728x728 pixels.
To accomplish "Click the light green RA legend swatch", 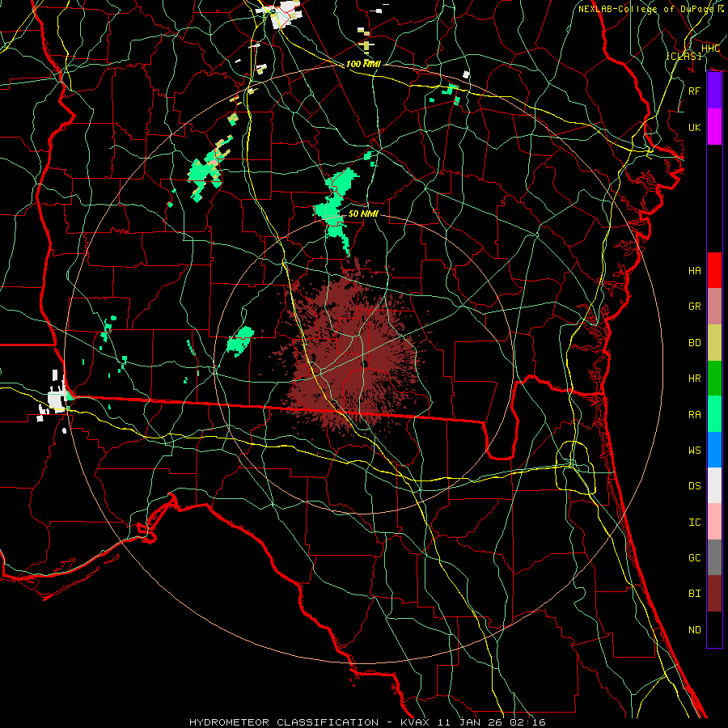I will pos(714,414).
